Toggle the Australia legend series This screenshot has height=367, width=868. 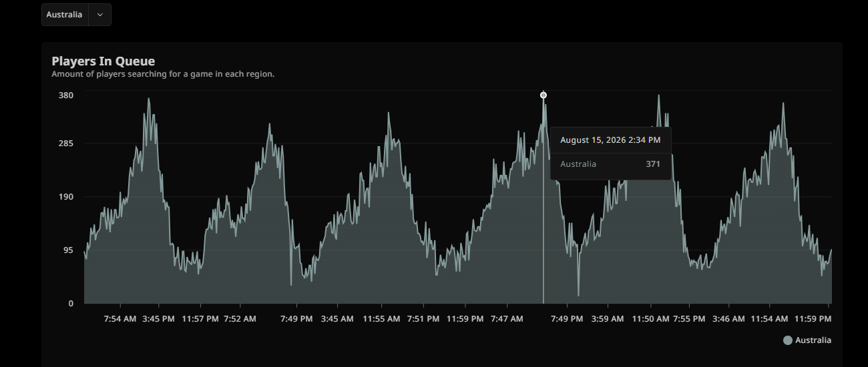pyautogui.click(x=807, y=340)
